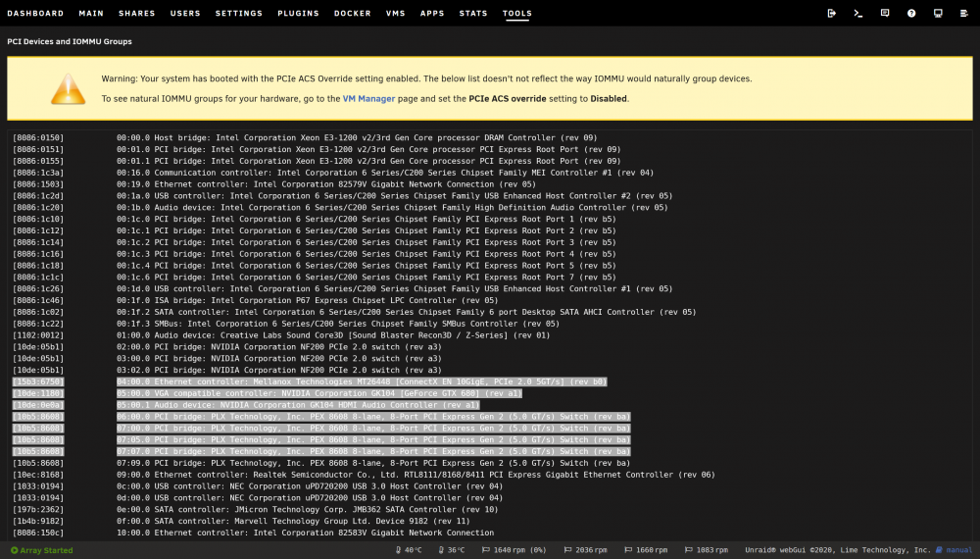Open the Settings menu

pos(239,13)
